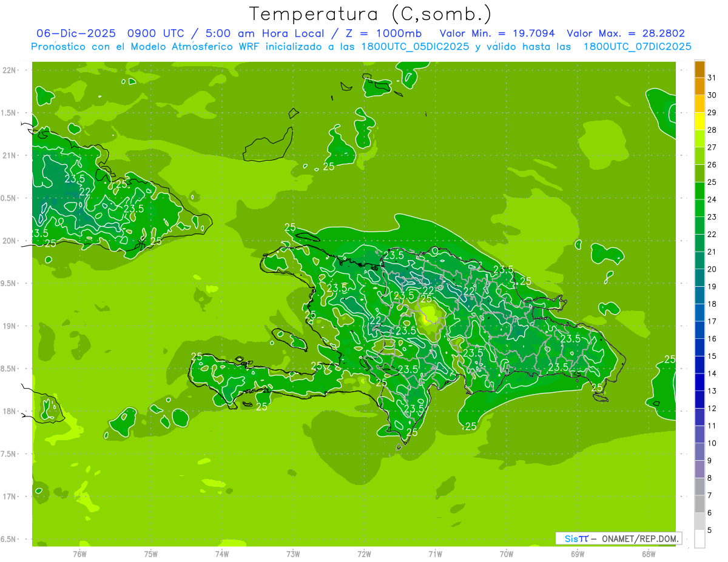Click the '68W' longitude axis label
This screenshot has height=562, width=728.
[x=649, y=554]
